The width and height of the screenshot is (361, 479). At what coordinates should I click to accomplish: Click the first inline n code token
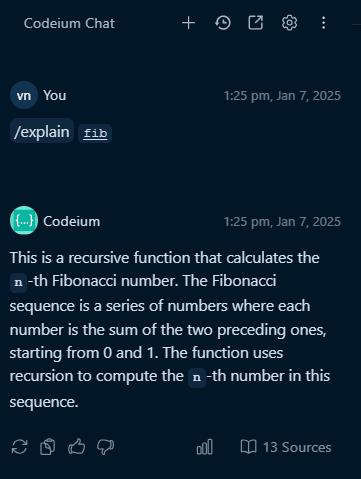[18, 282]
